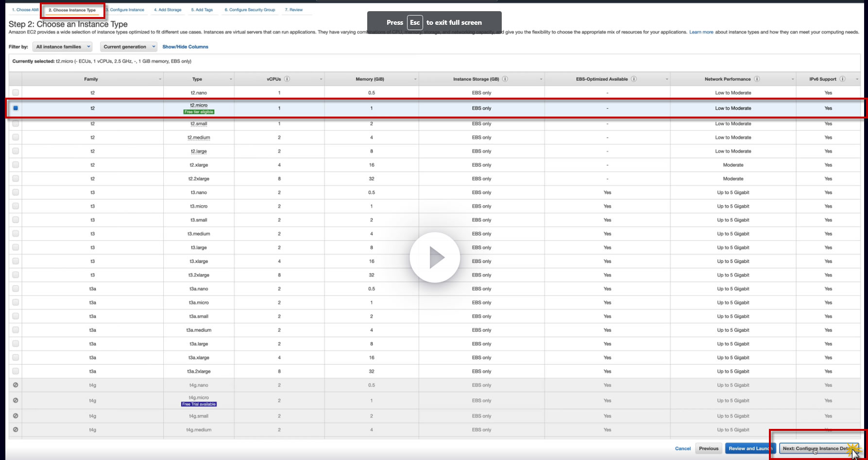Viewport: 868px width, 460px height.
Task: Check the t3.2xlarge instance row
Action: 16,275
